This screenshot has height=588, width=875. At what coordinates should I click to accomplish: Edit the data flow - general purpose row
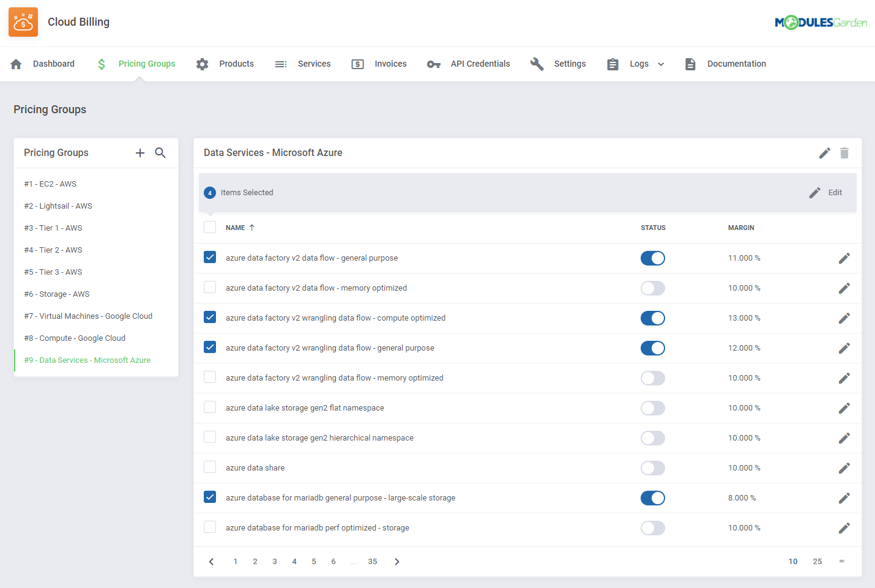pos(844,258)
